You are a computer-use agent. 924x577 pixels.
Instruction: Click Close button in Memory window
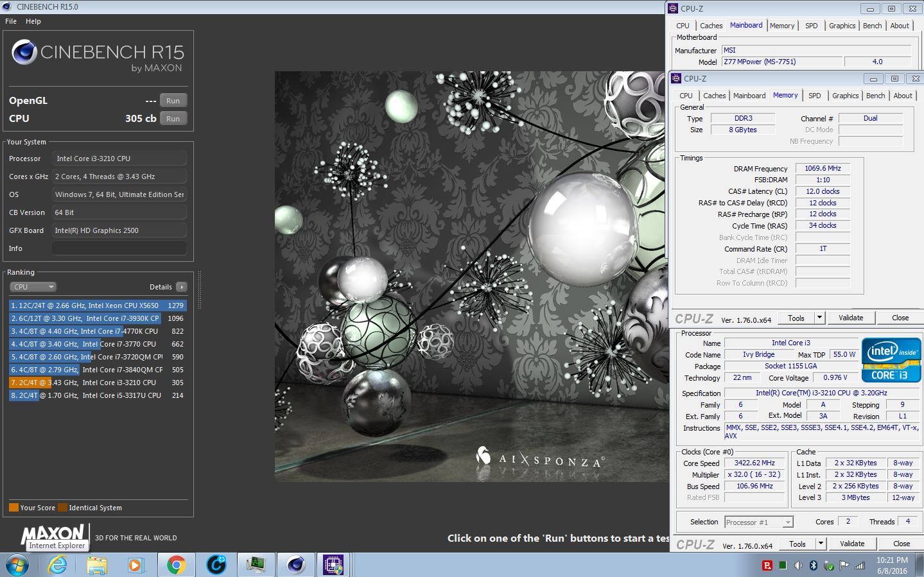pyautogui.click(x=900, y=318)
